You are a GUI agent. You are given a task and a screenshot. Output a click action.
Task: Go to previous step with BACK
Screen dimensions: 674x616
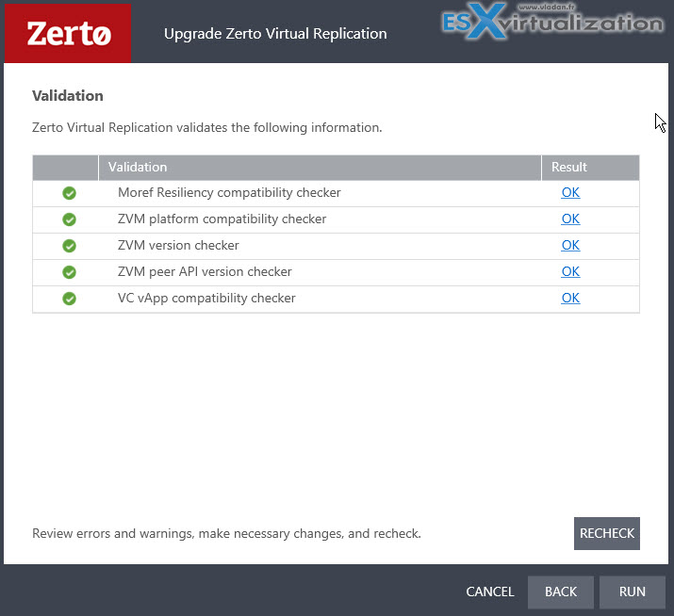(561, 592)
